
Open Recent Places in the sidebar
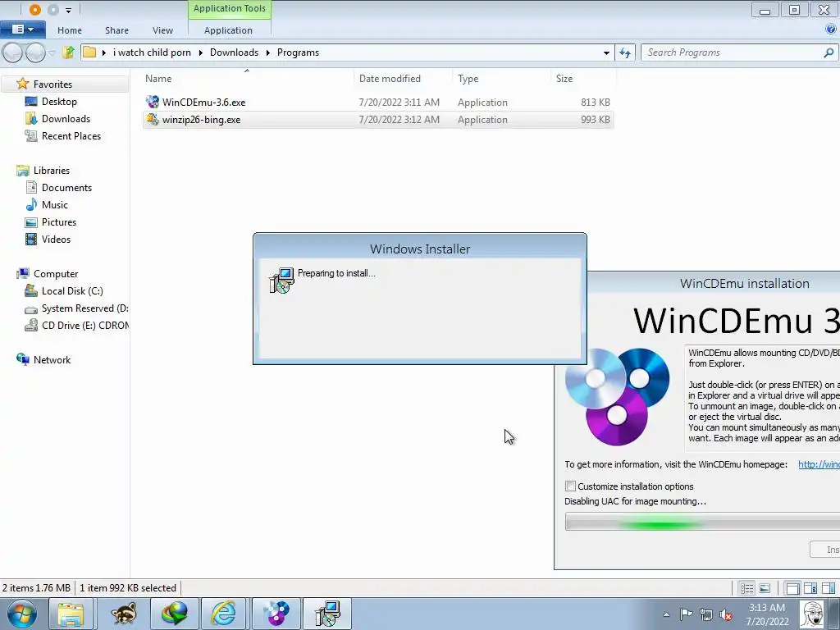[71, 135]
